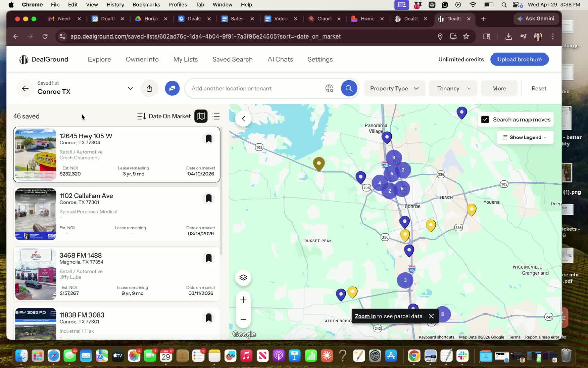
Task: Unsave 11838 FM 3083 bookmark
Action: (x=209, y=318)
